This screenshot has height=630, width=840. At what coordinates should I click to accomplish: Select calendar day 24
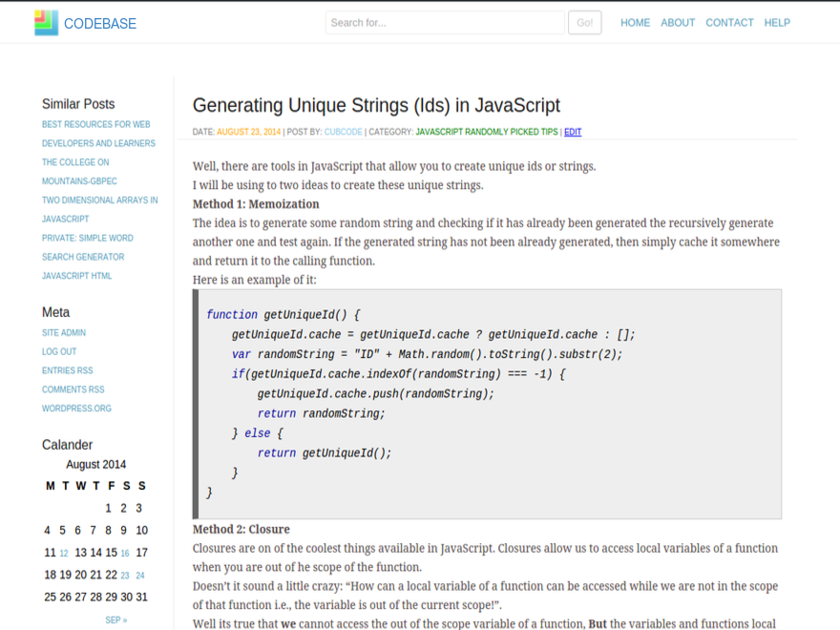pos(139,576)
